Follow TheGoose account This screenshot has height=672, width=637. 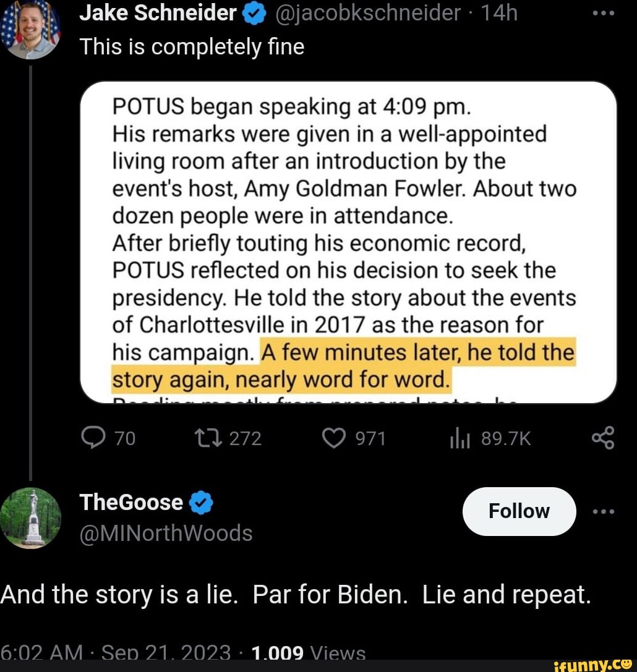pos(519,511)
